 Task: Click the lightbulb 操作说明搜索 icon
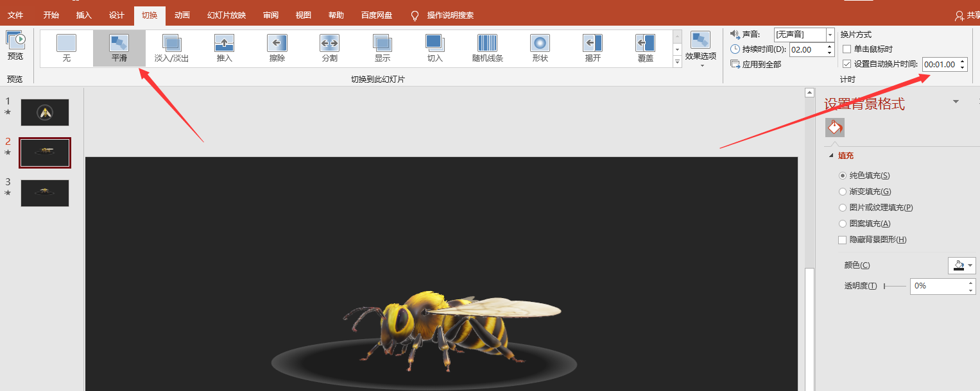click(415, 15)
